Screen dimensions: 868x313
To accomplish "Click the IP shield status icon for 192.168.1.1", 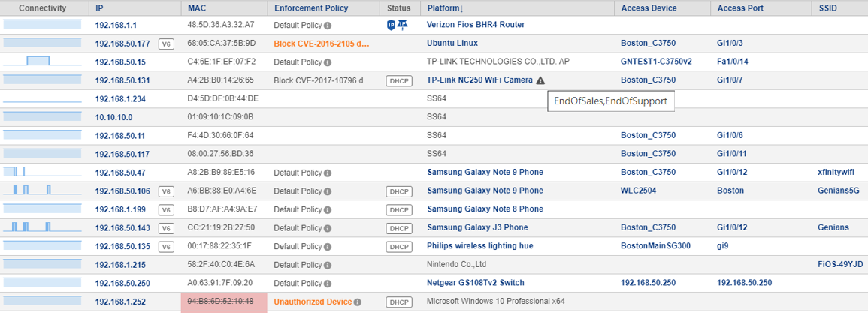I will [x=391, y=25].
